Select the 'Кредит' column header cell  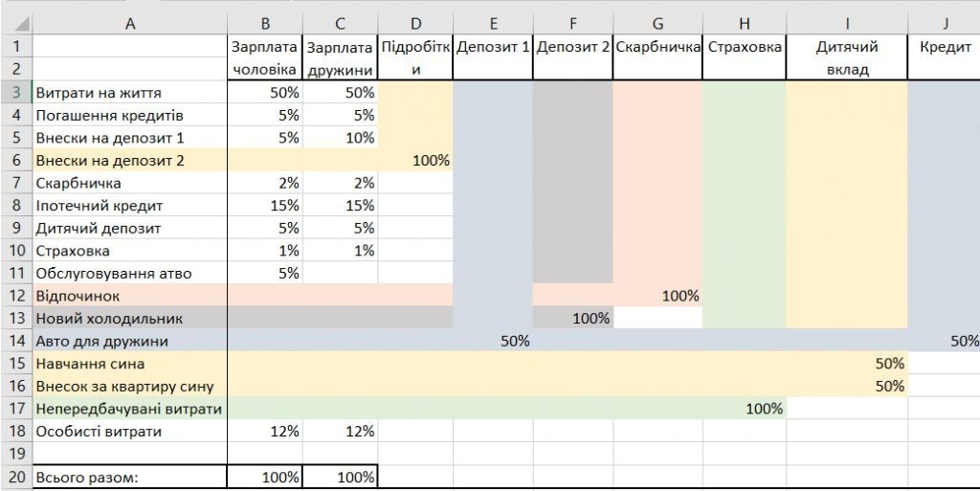(944, 57)
